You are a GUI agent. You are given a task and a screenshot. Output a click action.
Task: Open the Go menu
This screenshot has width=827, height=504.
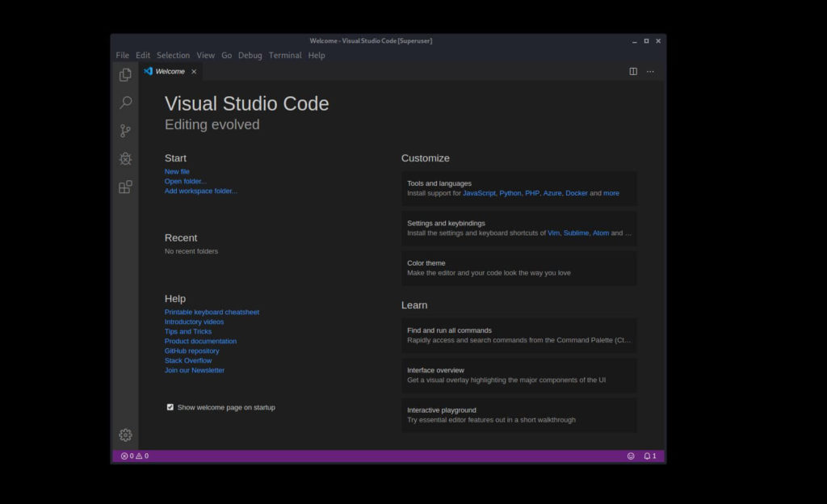pyautogui.click(x=226, y=55)
